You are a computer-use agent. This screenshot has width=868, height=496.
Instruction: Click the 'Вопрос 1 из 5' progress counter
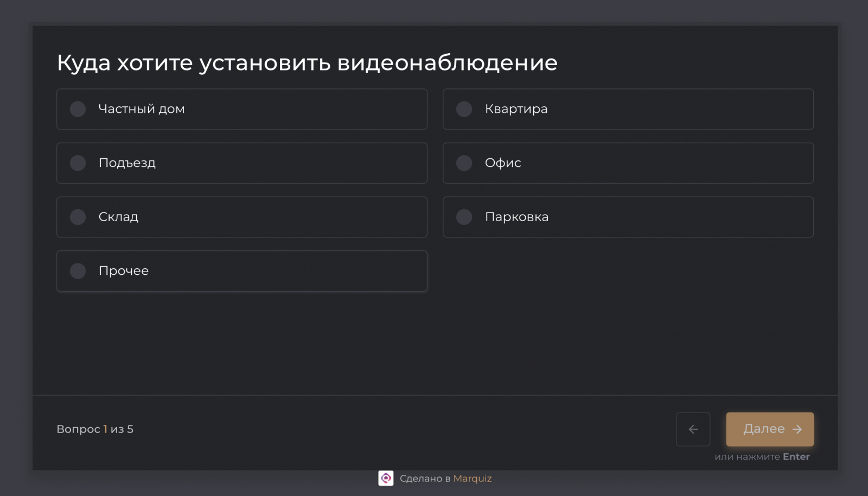click(x=95, y=429)
